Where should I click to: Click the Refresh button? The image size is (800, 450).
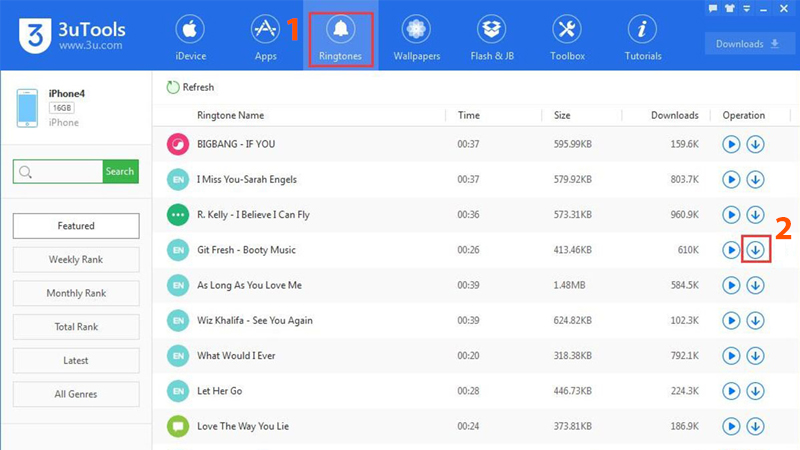[x=190, y=87]
